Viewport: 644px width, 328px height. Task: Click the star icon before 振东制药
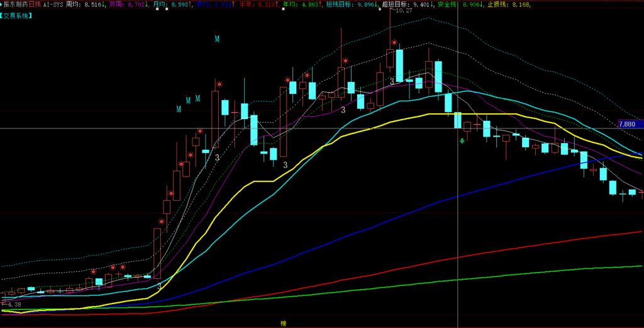tap(2, 4)
